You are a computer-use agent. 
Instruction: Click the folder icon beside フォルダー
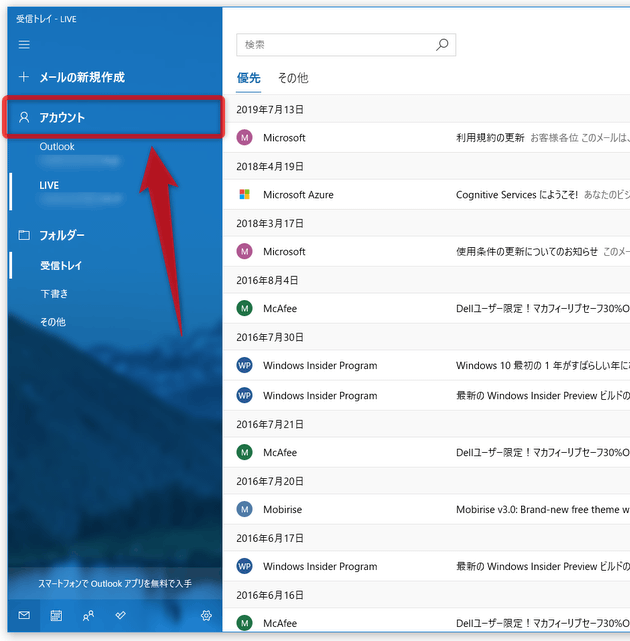click(24, 235)
